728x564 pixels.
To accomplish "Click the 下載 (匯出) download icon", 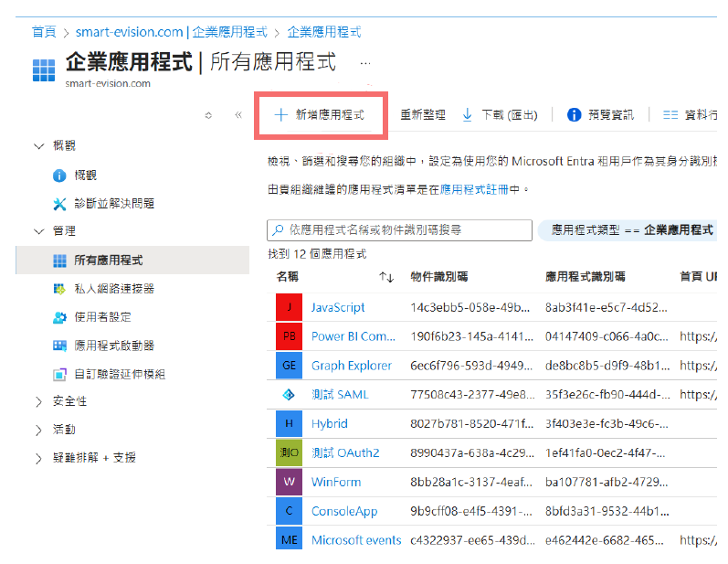I will coord(468,115).
